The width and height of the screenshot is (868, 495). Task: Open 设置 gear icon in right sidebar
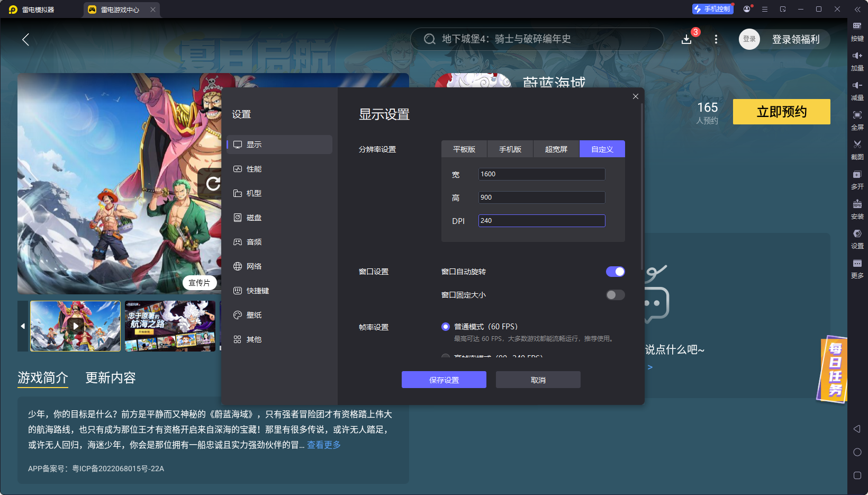point(857,233)
